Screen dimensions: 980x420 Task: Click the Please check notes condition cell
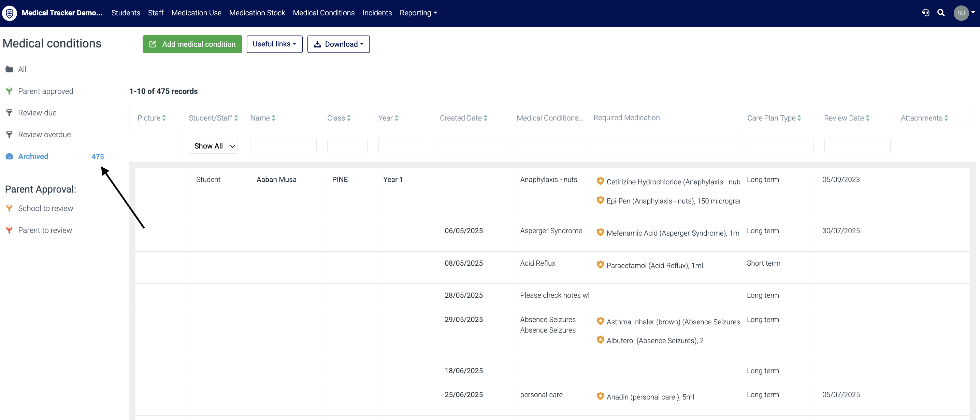point(555,295)
